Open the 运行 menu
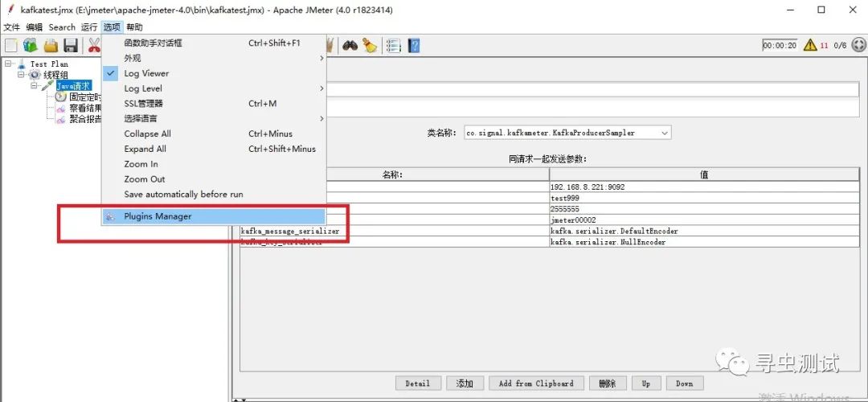This screenshot has height=402, width=868. (88, 27)
